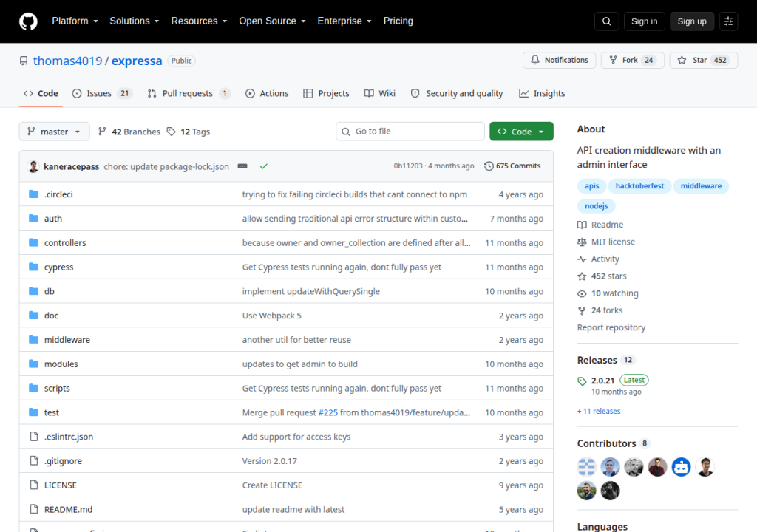
Task: Open the controllers folder
Action: [x=65, y=243]
